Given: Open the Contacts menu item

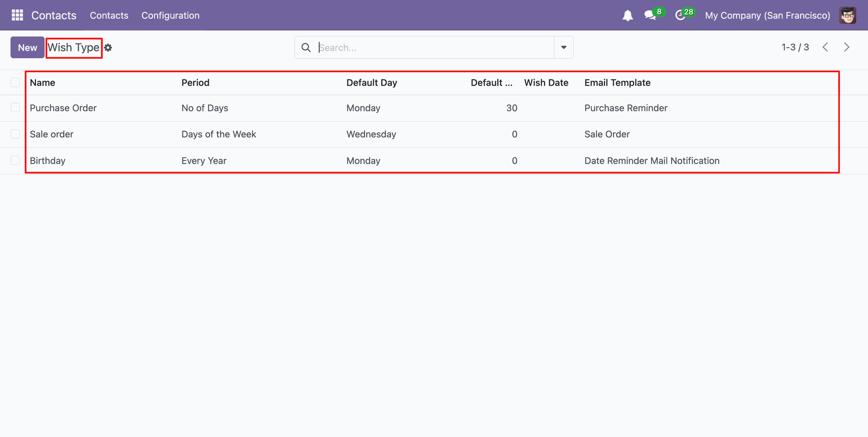Looking at the screenshot, I should click(x=109, y=15).
